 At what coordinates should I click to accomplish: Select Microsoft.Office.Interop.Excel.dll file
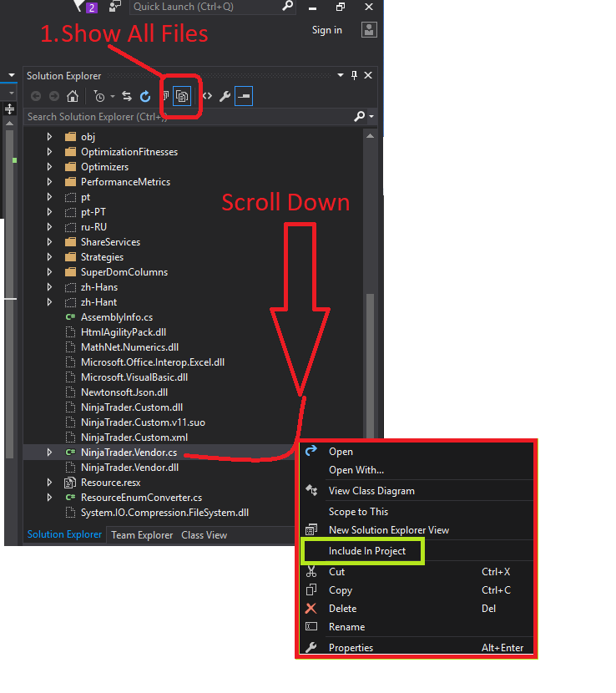tap(153, 362)
